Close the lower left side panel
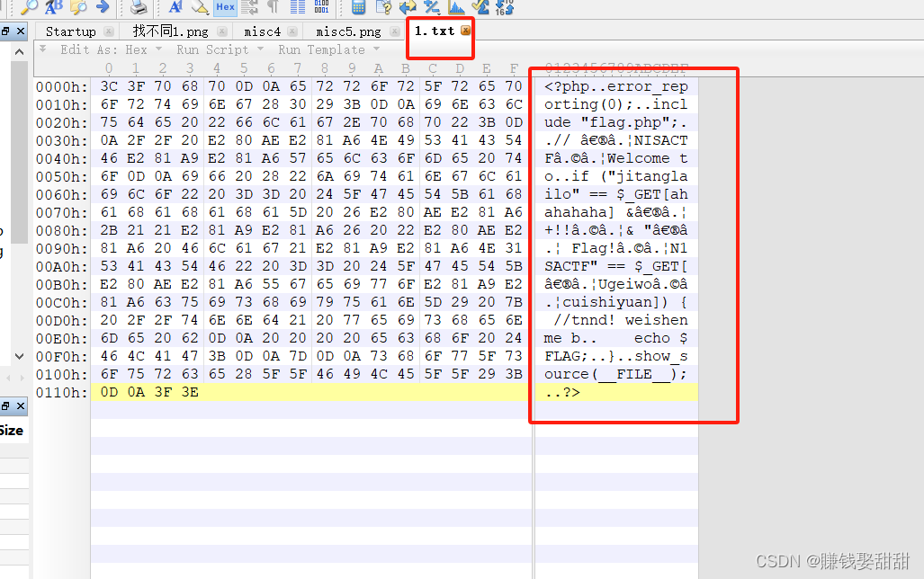This screenshot has height=579, width=924. tap(21, 405)
